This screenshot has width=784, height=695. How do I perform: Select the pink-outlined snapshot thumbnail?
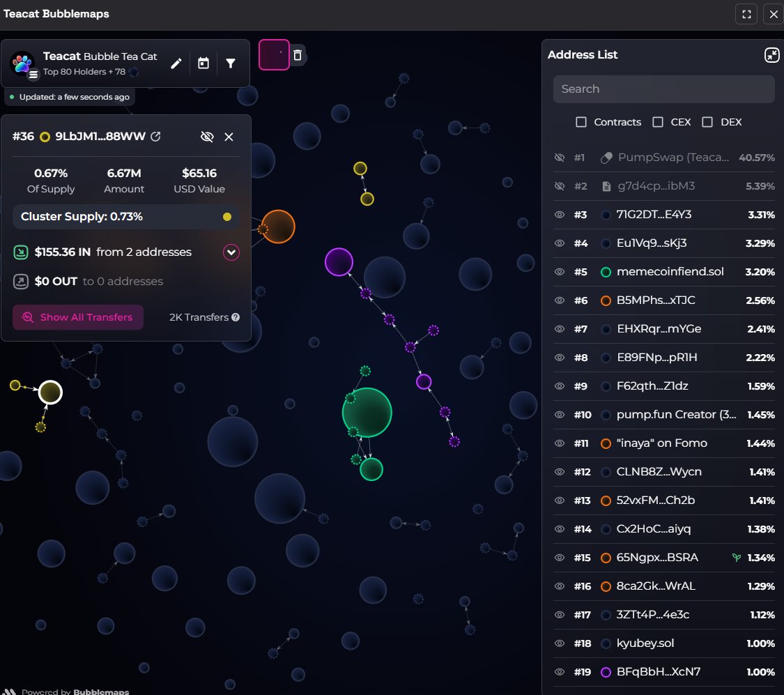[x=274, y=55]
